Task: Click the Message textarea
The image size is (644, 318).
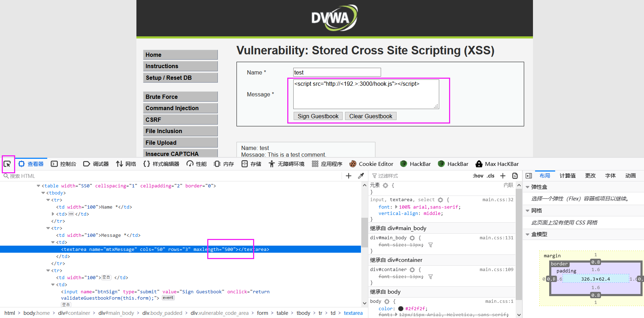Action: [x=366, y=94]
